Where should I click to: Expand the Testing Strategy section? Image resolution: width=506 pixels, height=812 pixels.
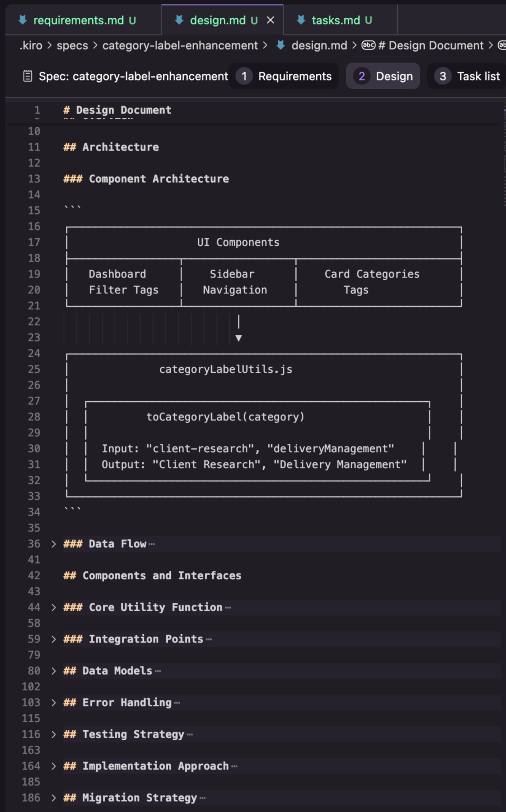pyautogui.click(x=53, y=734)
